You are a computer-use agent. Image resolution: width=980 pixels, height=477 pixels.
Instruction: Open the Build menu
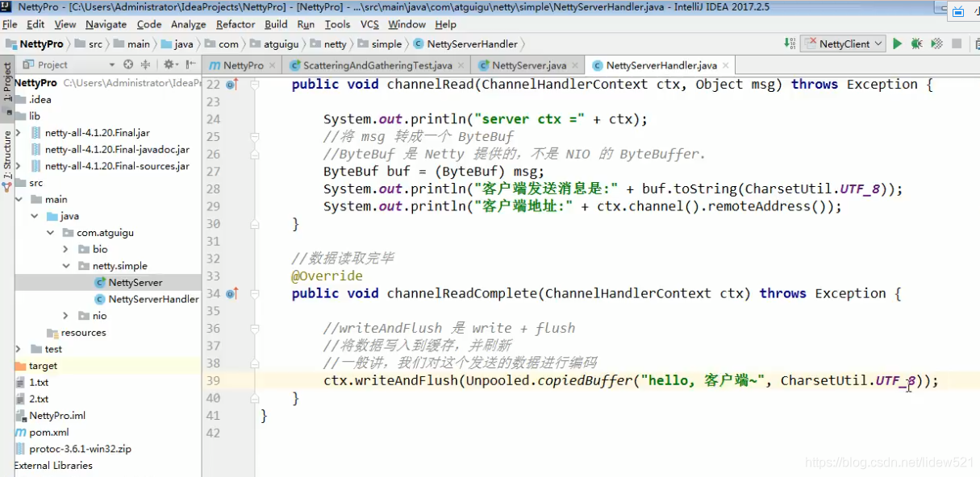click(x=276, y=24)
